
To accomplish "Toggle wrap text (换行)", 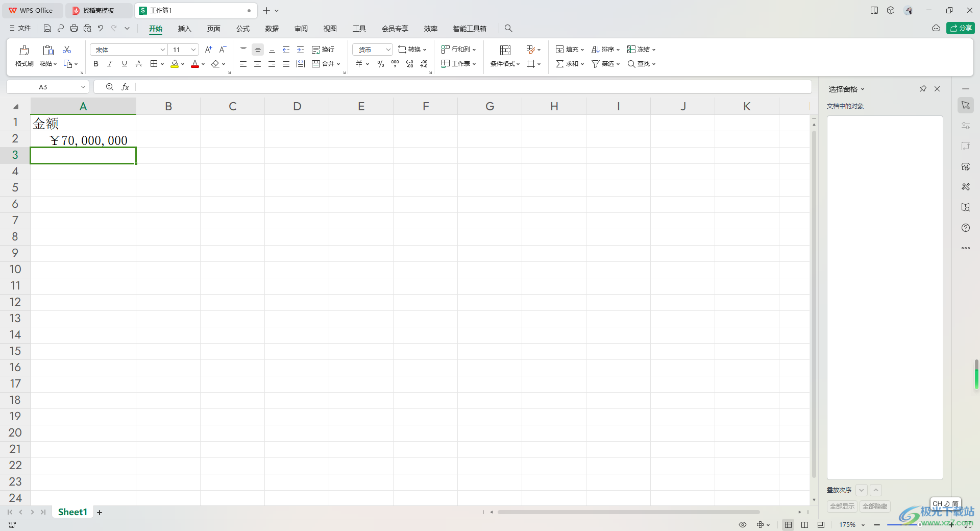I will [323, 50].
